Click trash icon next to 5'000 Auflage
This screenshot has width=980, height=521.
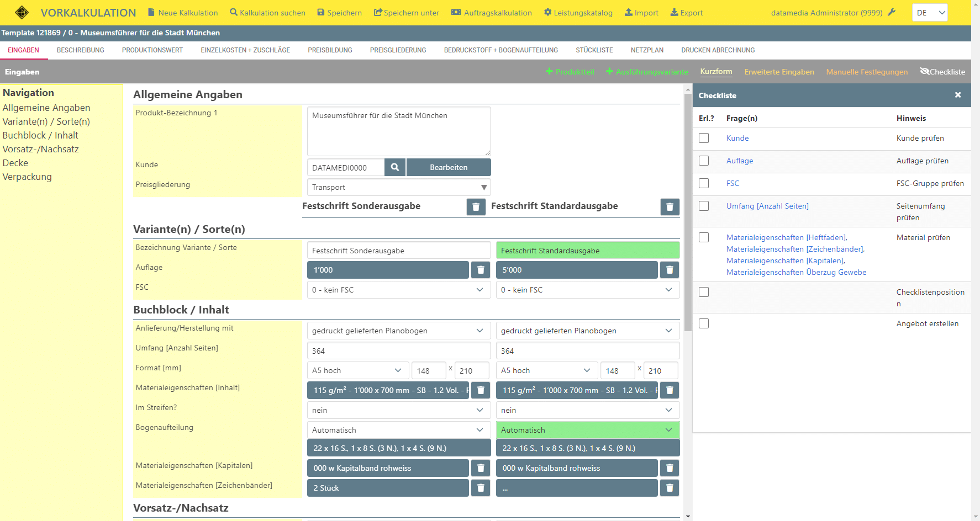coord(670,270)
